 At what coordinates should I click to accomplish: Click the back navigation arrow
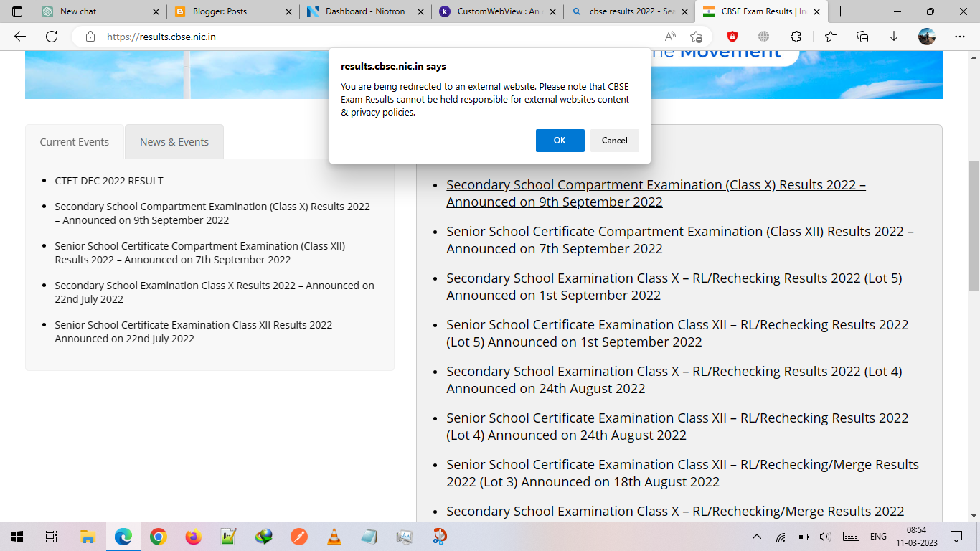click(x=19, y=36)
